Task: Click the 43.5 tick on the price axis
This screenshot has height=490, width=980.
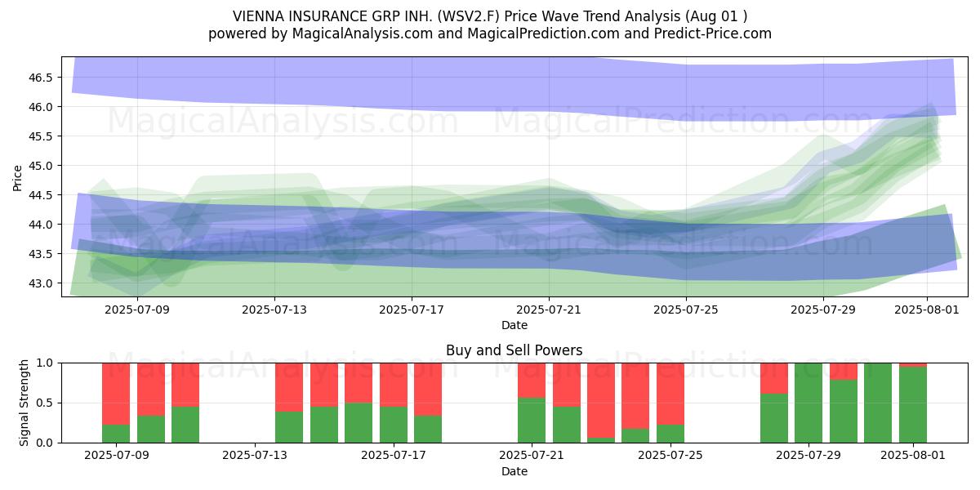Action: tap(42, 254)
